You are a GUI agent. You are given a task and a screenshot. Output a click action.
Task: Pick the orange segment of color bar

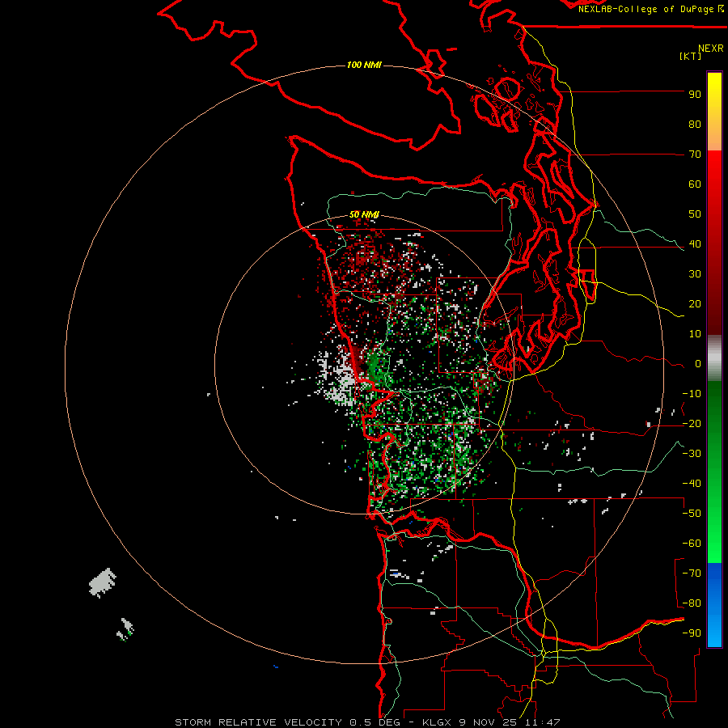714,138
